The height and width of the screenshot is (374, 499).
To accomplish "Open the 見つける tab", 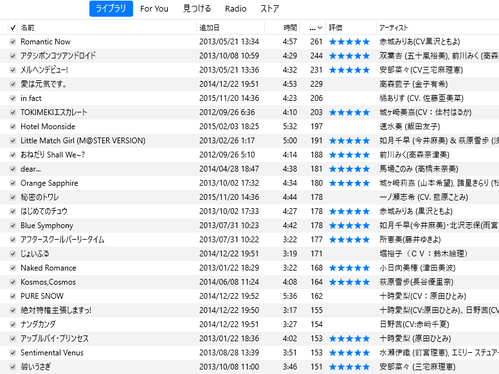I will click(x=197, y=9).
